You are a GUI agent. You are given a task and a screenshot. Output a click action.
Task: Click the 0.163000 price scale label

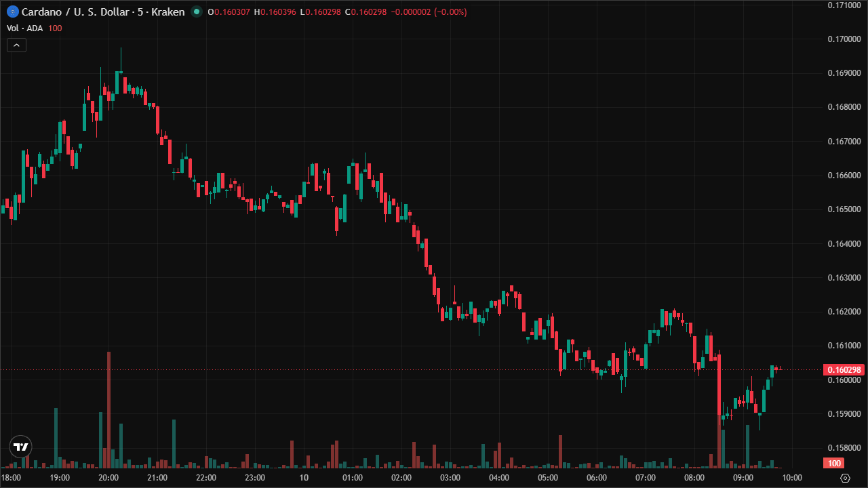[844, 277]
